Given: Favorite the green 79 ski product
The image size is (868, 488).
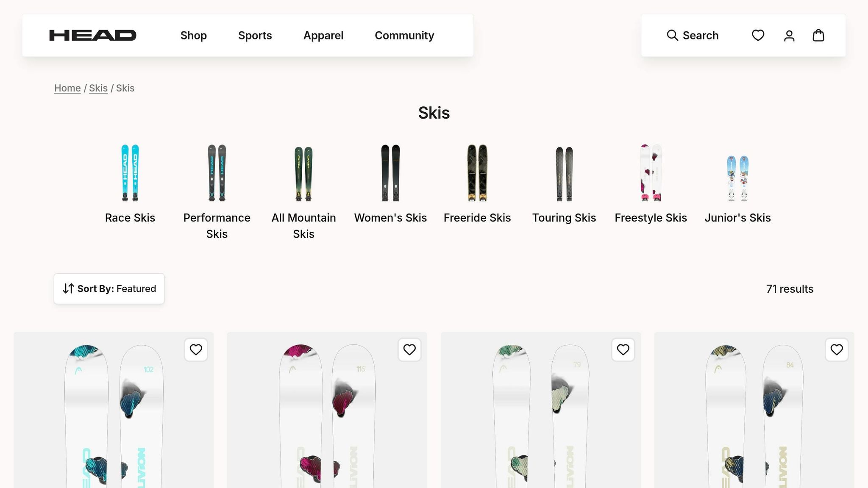Looking at the screenshot, I should (623, 349).
